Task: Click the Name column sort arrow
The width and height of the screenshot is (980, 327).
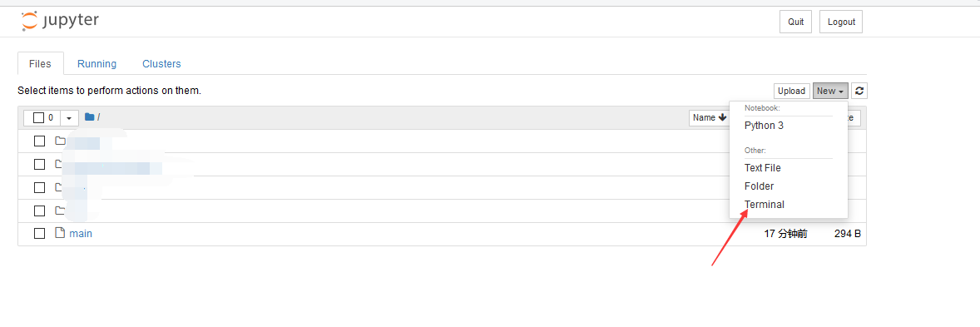Action: pyautogui.click(x=722, y=117)
